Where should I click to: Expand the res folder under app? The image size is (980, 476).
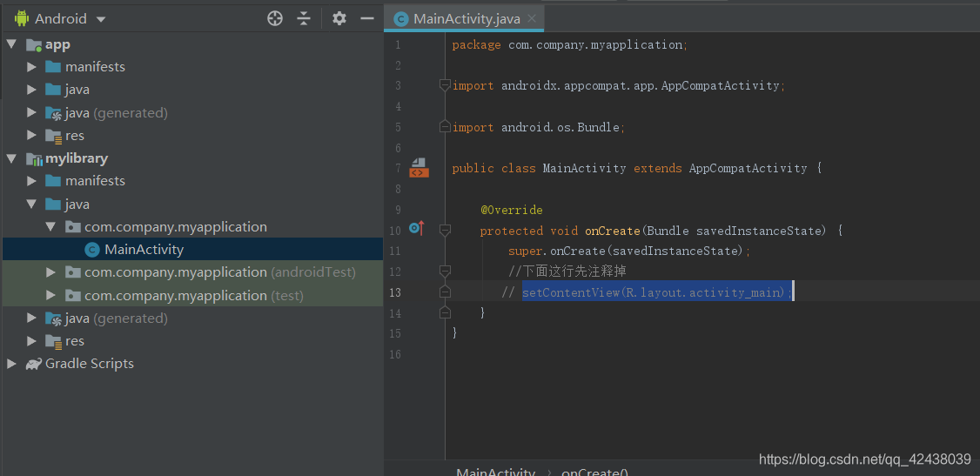[31, 136]
